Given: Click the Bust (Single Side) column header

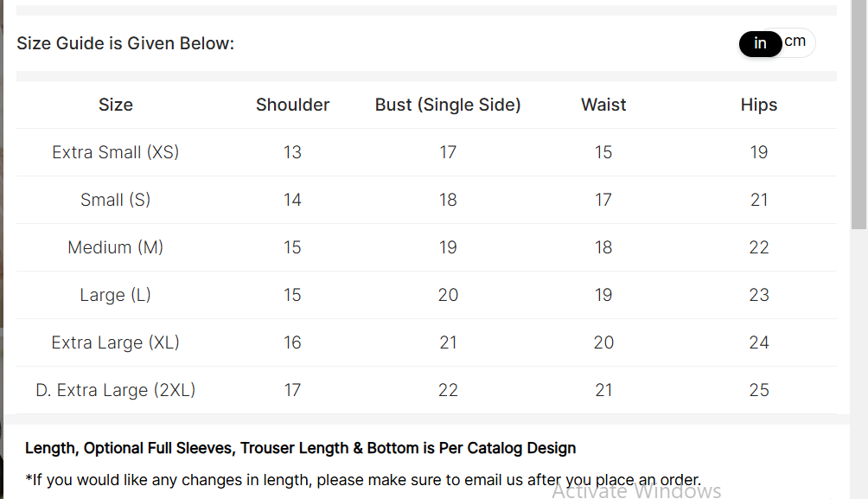Looking at the screenshot, I should pos(448,105).
